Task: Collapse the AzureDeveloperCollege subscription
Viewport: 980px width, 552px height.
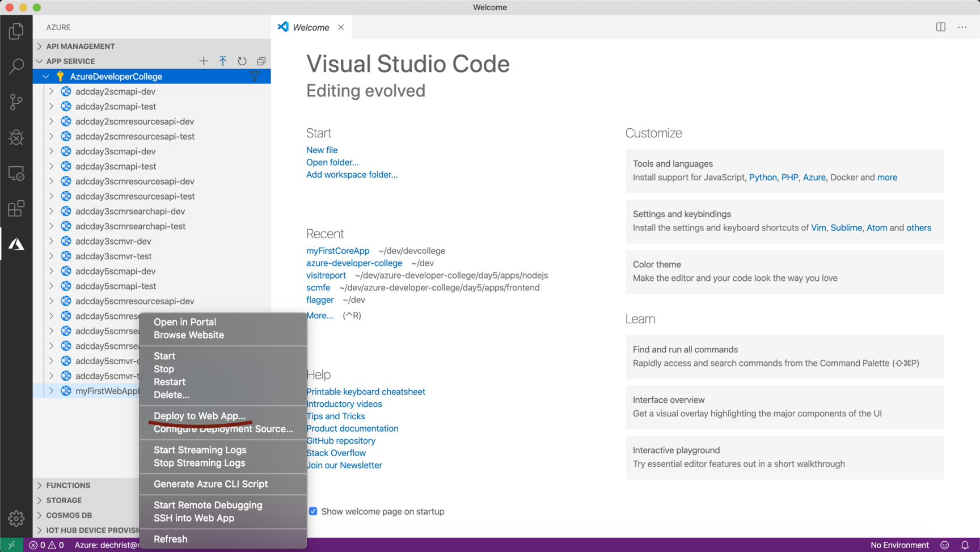Action: click(45, 76)
